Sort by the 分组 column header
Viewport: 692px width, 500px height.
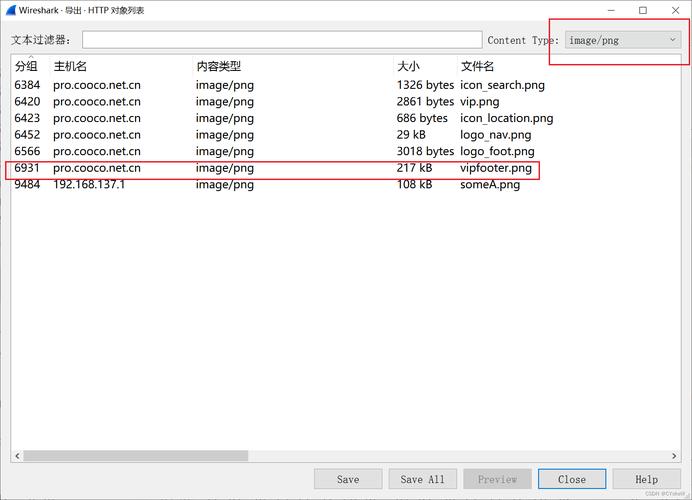click(x=26, y=66)
